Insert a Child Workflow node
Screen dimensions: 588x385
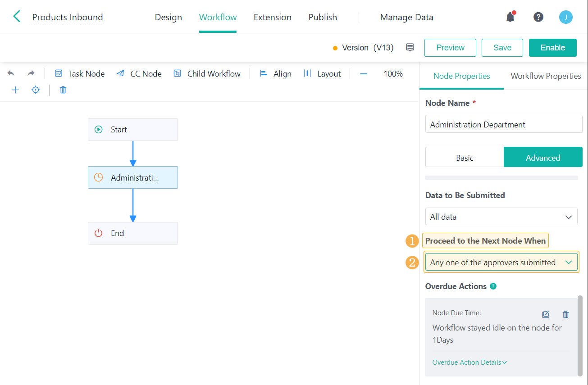point(207,74)
